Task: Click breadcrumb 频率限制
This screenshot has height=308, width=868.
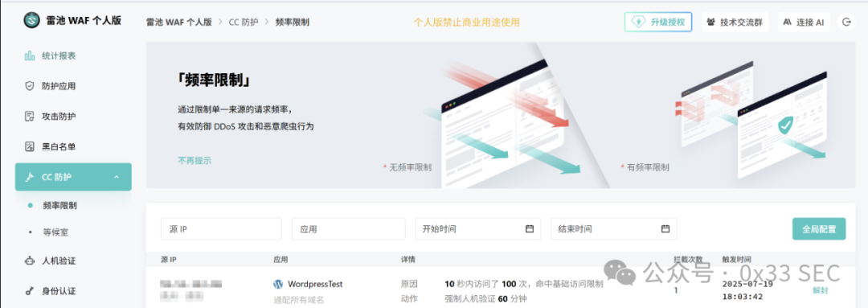Action: 293,23
